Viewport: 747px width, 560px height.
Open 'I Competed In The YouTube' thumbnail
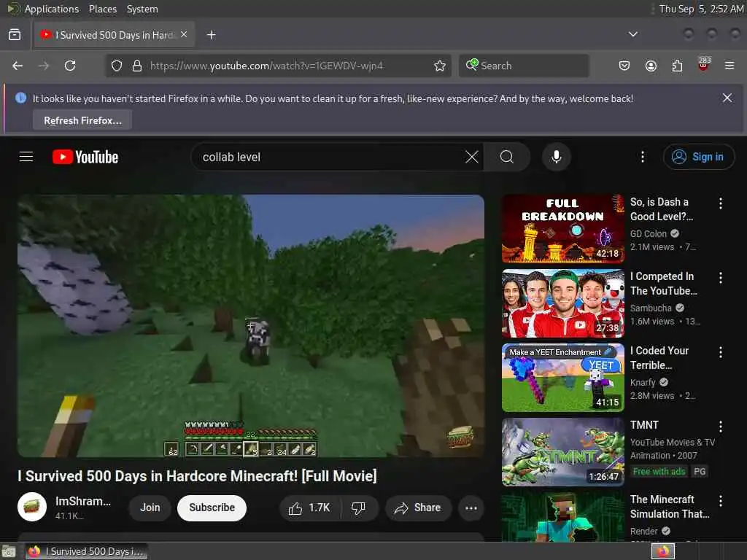click(562, 303)
